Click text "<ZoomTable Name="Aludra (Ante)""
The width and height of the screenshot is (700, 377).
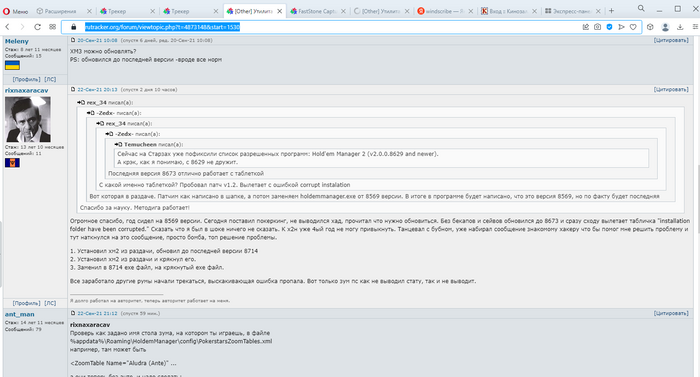pos(120,363)
